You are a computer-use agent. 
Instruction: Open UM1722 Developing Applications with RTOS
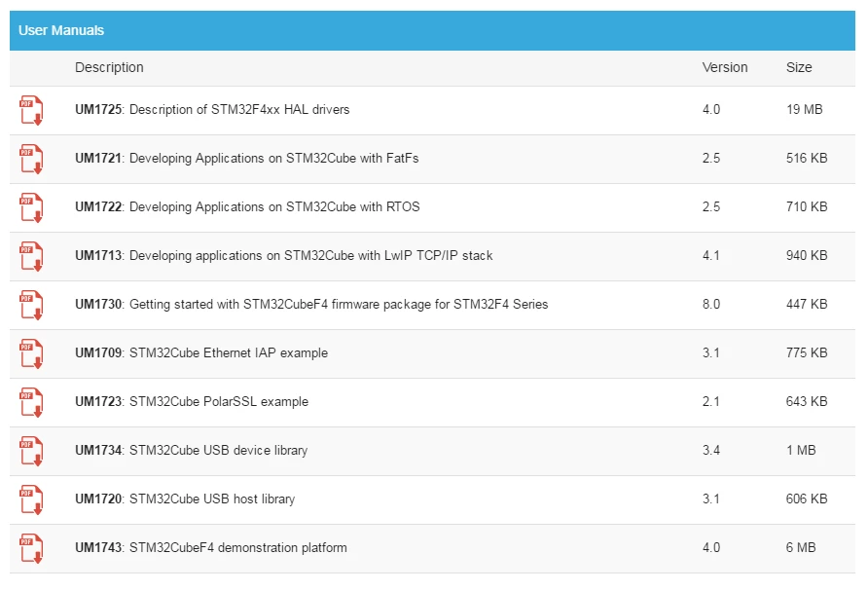pos(247,207)
